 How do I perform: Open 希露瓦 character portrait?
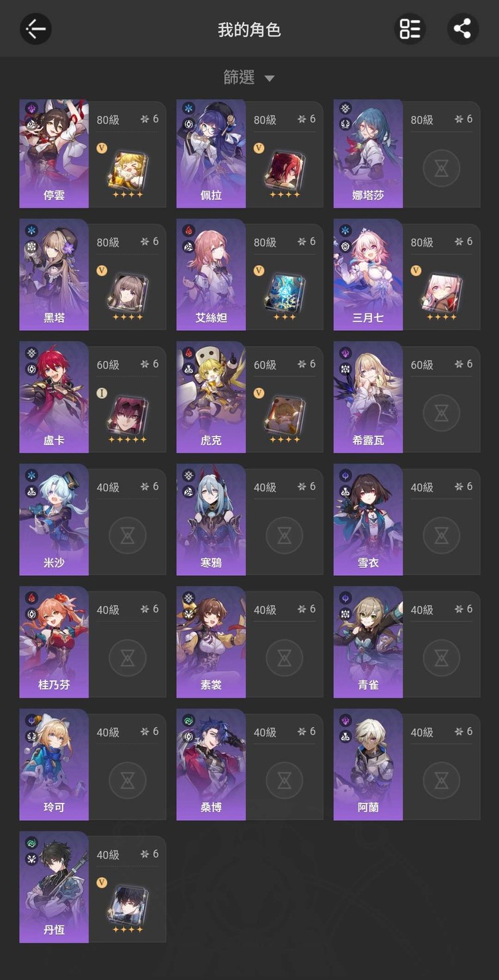point(368,398)
